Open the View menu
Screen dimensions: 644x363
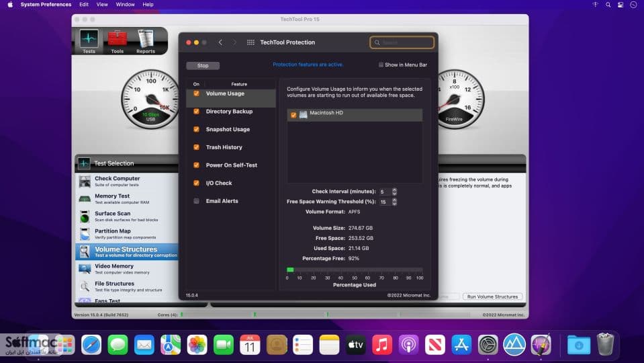click(x=102, y=5)
